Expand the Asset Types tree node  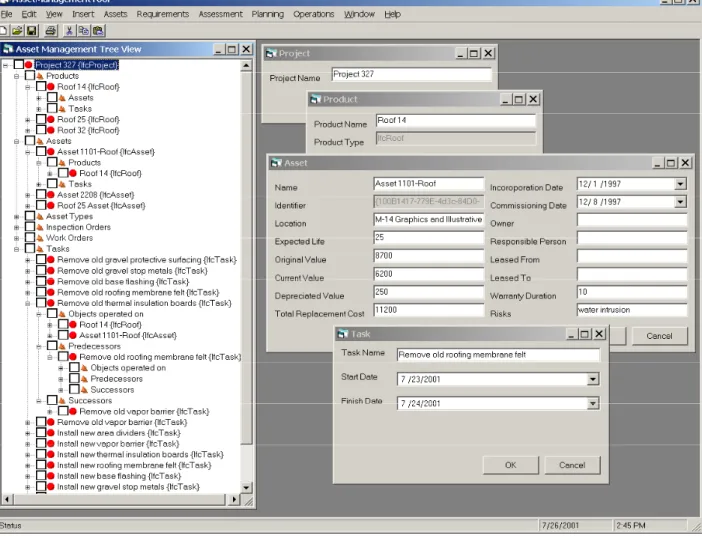click(17, 217)
